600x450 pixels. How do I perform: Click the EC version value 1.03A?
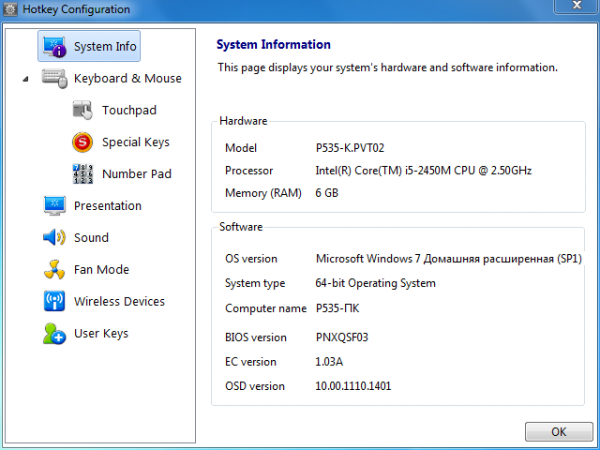click(x=329, y=362)
